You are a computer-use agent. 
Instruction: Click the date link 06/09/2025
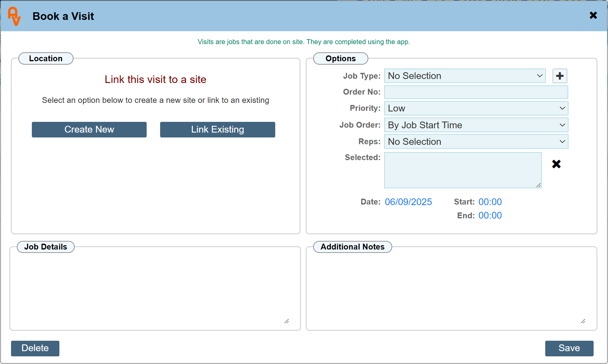coord(408,202)
